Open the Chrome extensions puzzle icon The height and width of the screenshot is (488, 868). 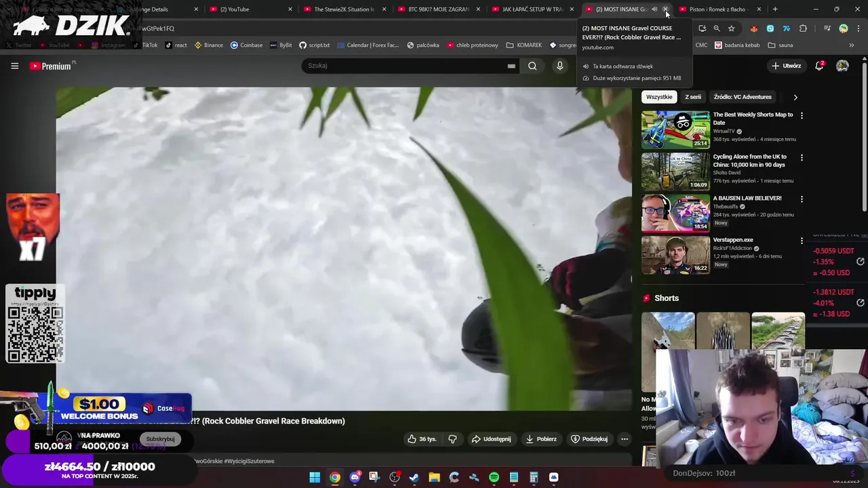coord(803,28)
